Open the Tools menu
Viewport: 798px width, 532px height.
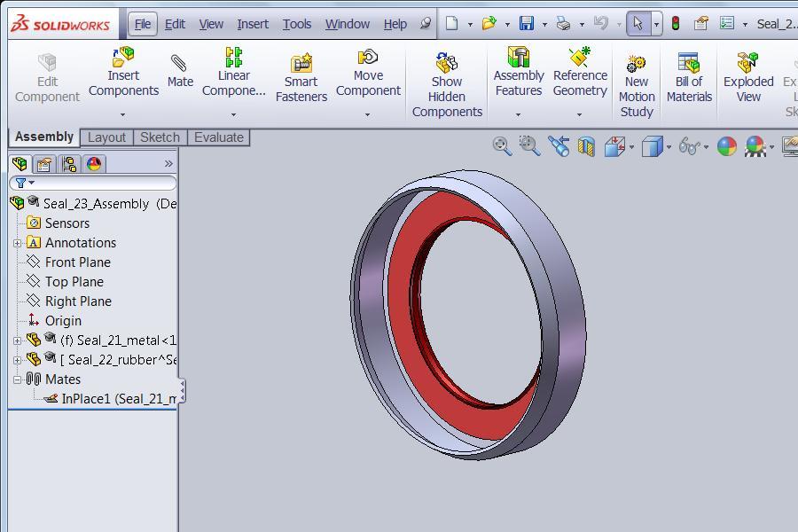click(x=296, y=24)
